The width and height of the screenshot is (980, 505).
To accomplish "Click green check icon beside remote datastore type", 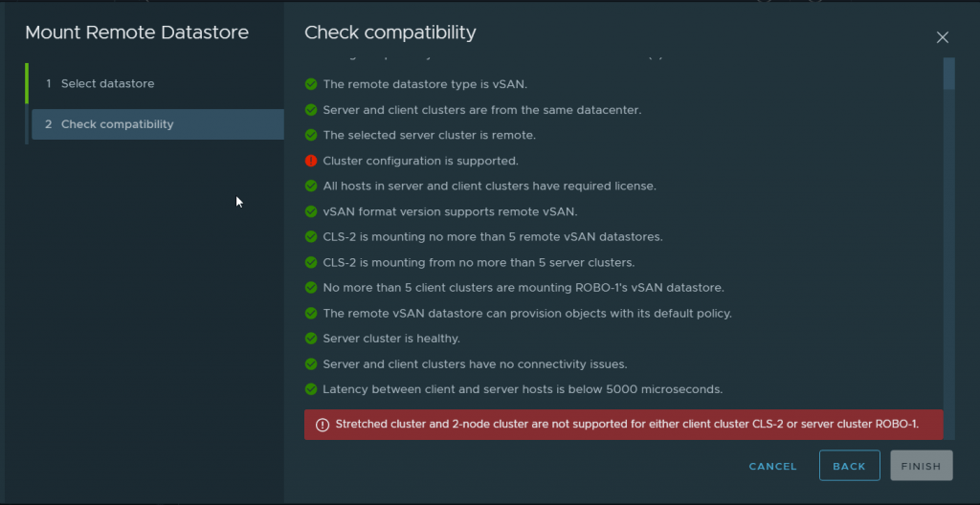I will tap(311, 84).
